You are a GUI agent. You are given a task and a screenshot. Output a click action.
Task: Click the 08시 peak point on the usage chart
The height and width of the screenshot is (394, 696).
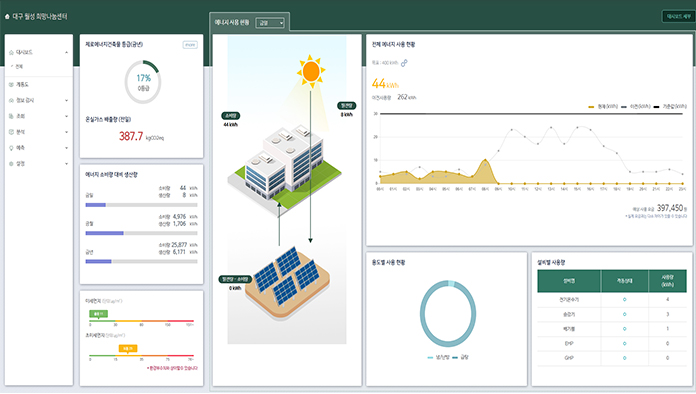coord(485,160)
